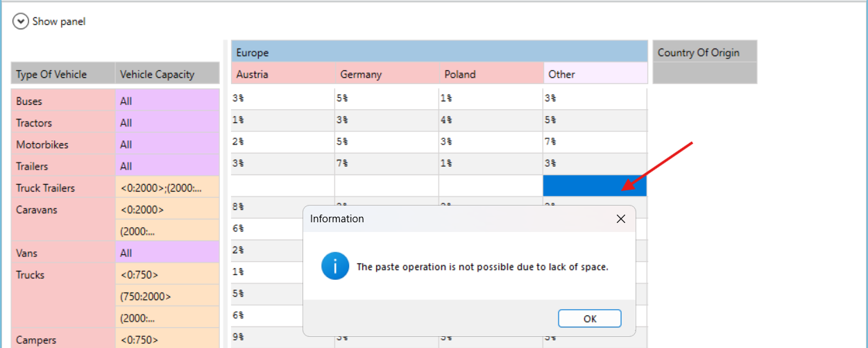Click the Motorbikes Germany cell 5%
This screenshot has height=348, width=868.
(386, 142)
